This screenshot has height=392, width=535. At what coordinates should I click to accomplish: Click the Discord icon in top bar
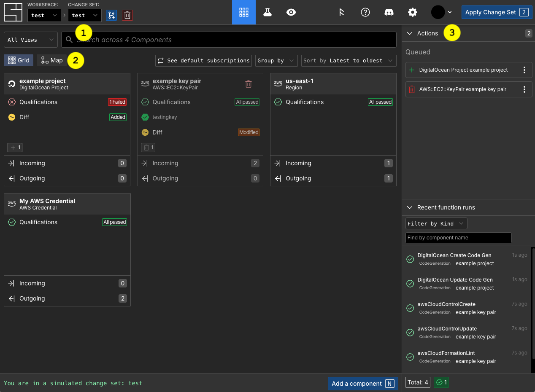389,12
